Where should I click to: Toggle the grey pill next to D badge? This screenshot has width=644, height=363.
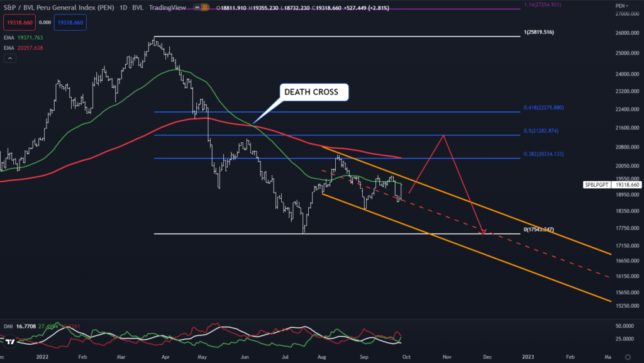click(196, 8)
